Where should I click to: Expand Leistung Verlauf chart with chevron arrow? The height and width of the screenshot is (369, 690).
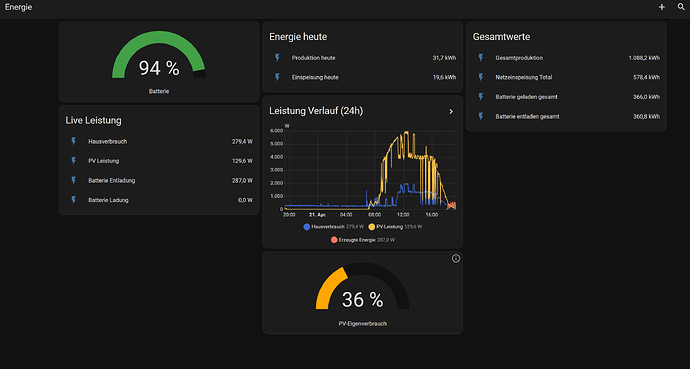tap(451, 112)
